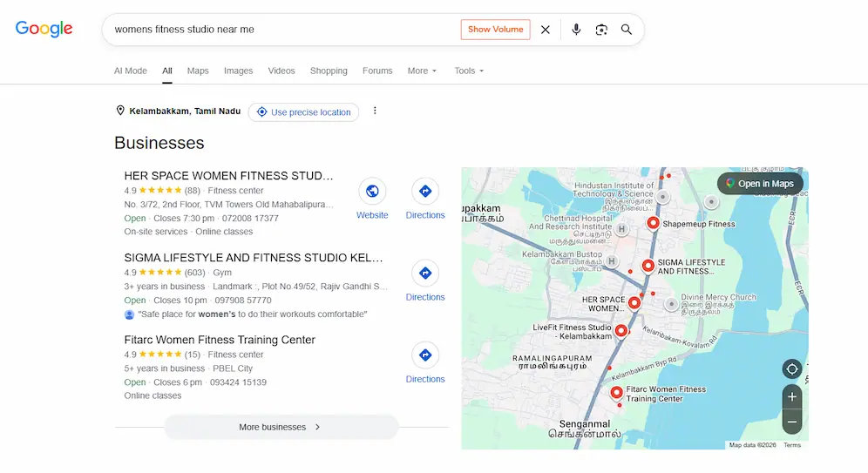Click the 'Safe place for women's' review snippet
The height and width of the screenshot is (473, 868).
(x=252, y=314)
